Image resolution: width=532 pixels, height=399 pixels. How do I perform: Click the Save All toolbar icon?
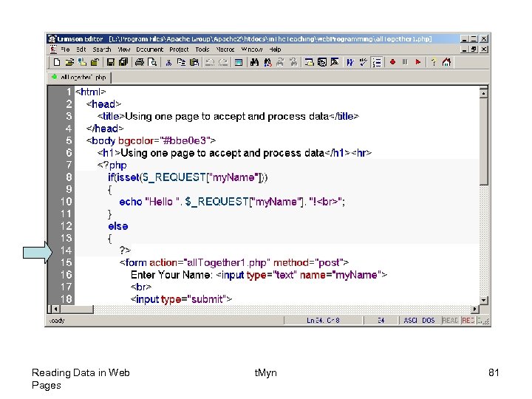[x=123, y=62]
